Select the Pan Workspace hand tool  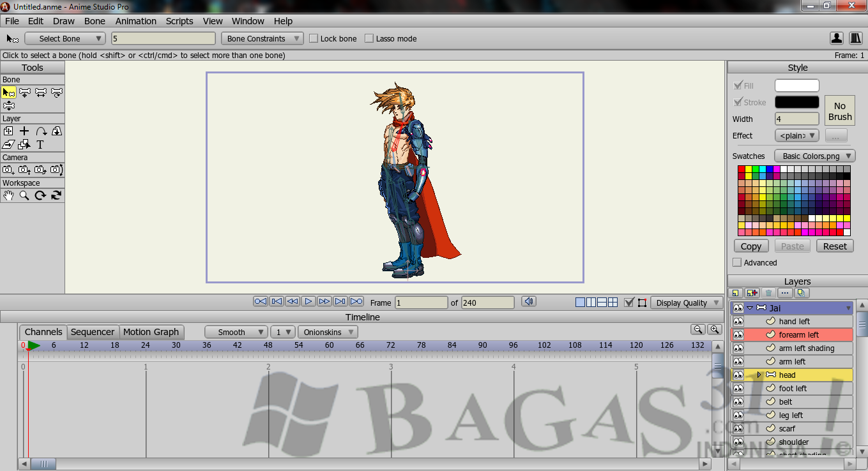pyautogui.click(x=9, y=195)
